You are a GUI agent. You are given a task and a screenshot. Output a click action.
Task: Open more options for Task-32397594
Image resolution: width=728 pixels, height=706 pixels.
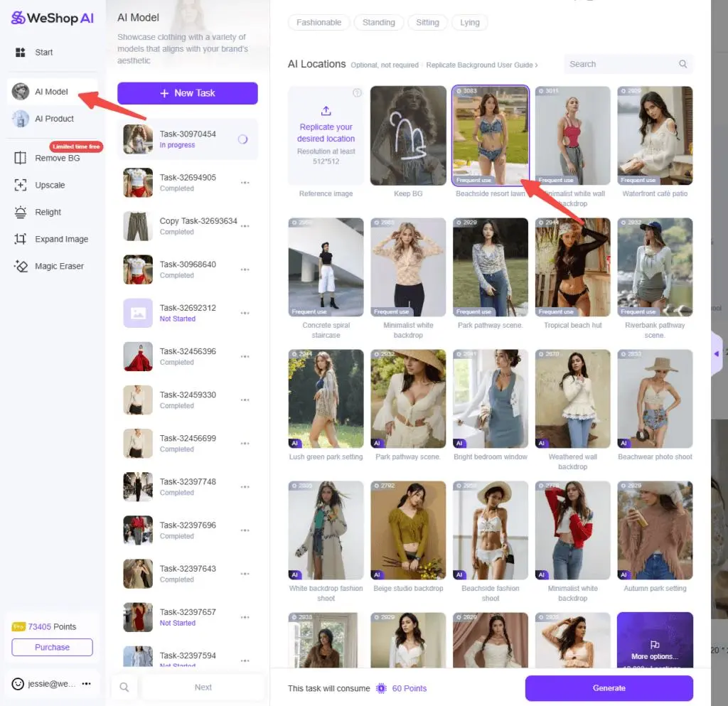tap(245, 661)
